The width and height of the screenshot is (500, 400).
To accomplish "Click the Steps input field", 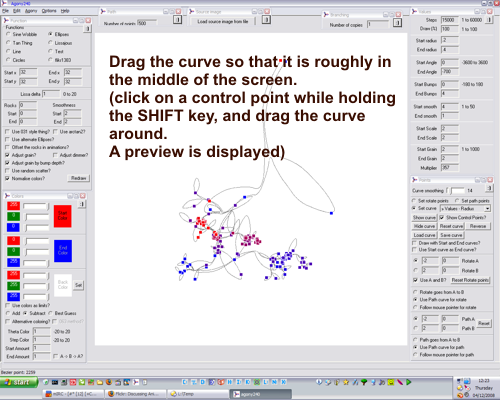I will 450,20.
